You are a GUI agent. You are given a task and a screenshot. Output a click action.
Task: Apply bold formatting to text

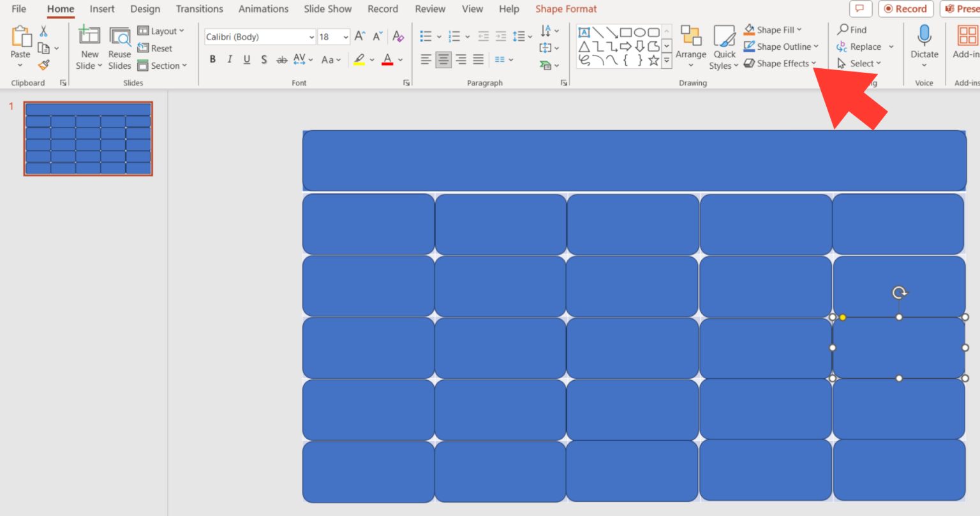pos(212,59)
